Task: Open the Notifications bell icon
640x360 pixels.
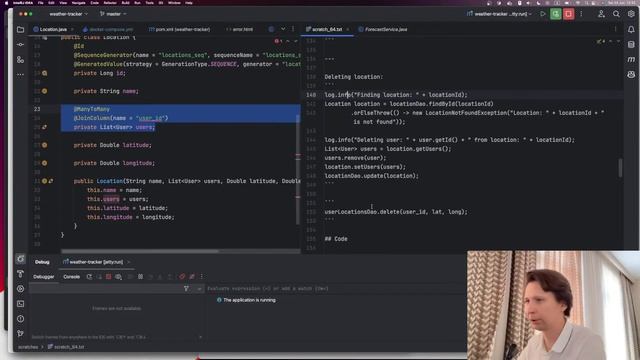Action: pyautogui.click(x=631, y=29)
